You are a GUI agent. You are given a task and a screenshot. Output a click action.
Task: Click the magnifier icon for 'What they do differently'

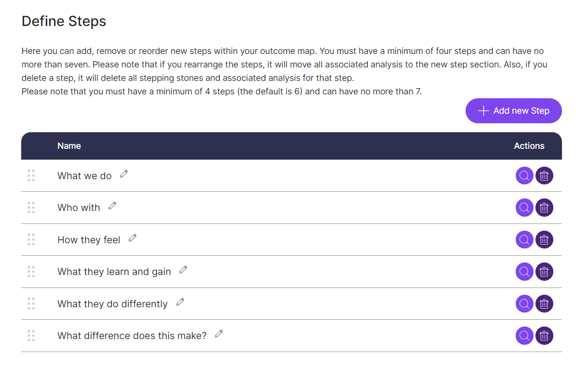pos(524,304)
